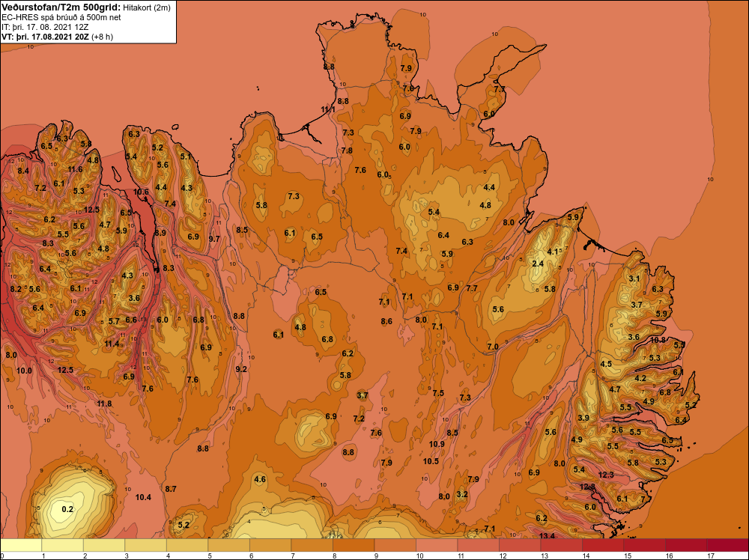
Task: Click the 3.2 temperature value
Action: [x=462, y=494]
